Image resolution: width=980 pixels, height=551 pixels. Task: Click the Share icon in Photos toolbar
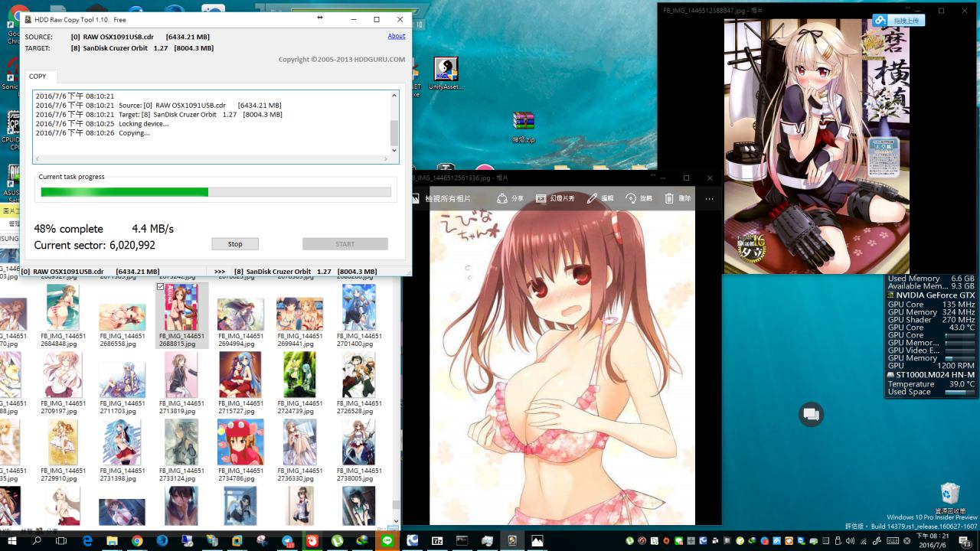pos(510,198)
